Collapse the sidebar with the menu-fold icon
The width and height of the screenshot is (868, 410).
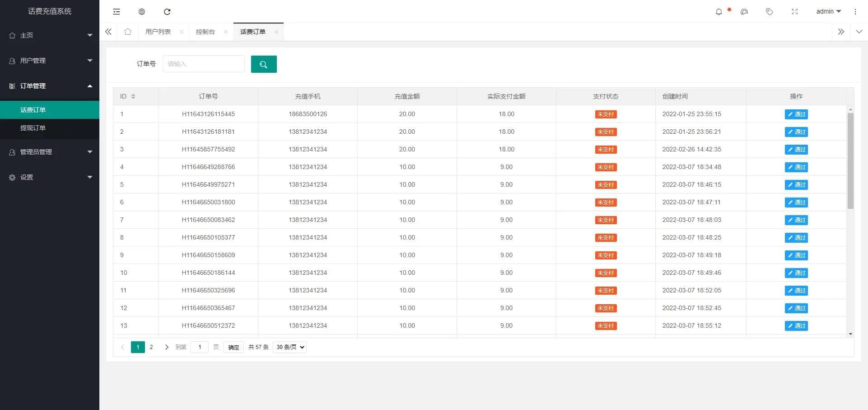click(117, 12)
